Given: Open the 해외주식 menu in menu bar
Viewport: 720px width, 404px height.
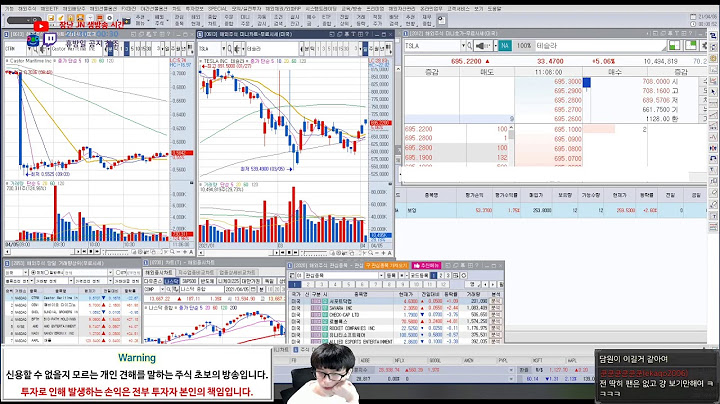Looking at the screenshot, I should click(x=27, y=9).
